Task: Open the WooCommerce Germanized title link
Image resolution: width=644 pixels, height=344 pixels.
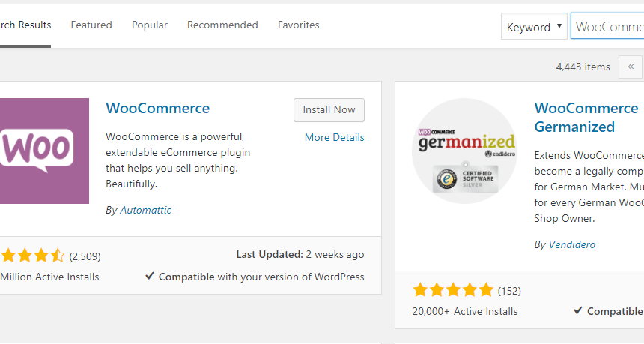Action: (x=586, y=117)
